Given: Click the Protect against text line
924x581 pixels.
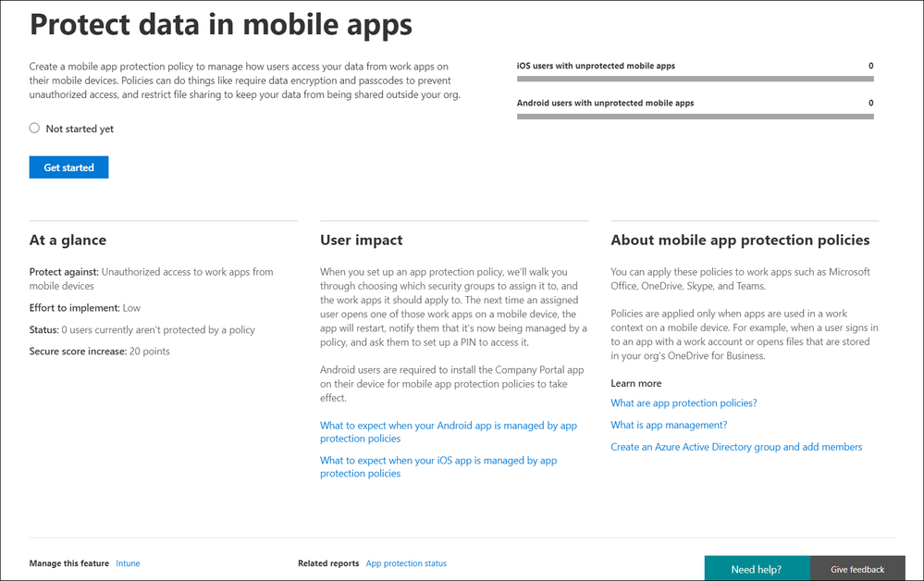Looking at the screenshot, I should click(152, 278).
